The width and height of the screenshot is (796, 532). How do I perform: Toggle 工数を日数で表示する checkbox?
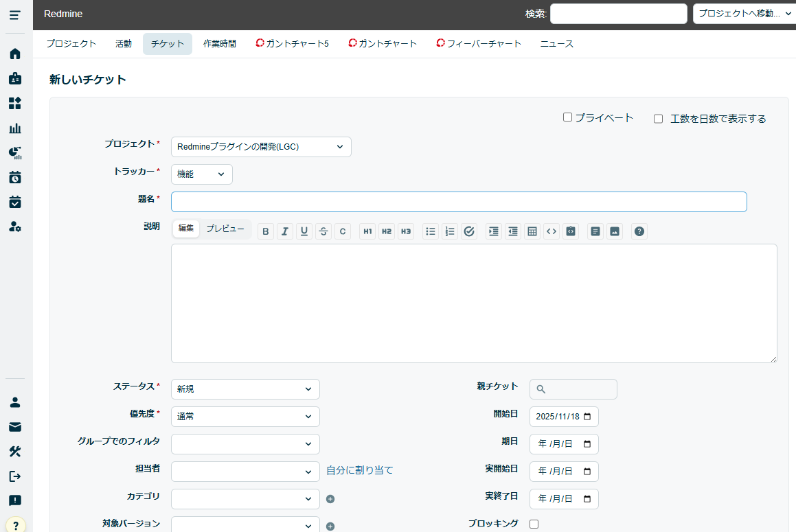pyautogui.click(x=658, y=119)
